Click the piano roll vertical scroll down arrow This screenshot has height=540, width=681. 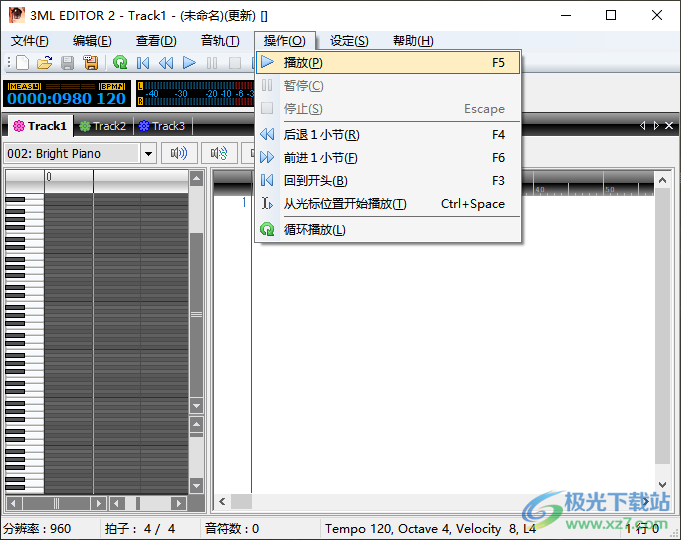(197, 406)
